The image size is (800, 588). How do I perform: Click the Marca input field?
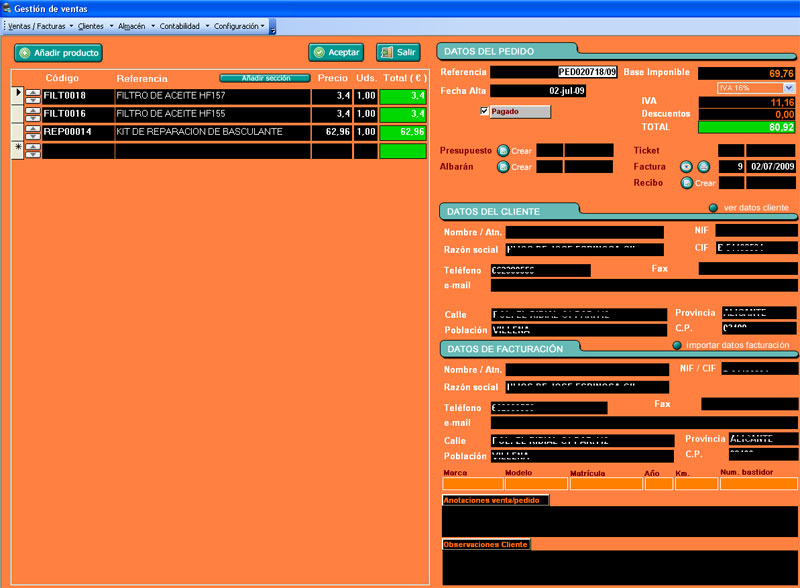473,484
